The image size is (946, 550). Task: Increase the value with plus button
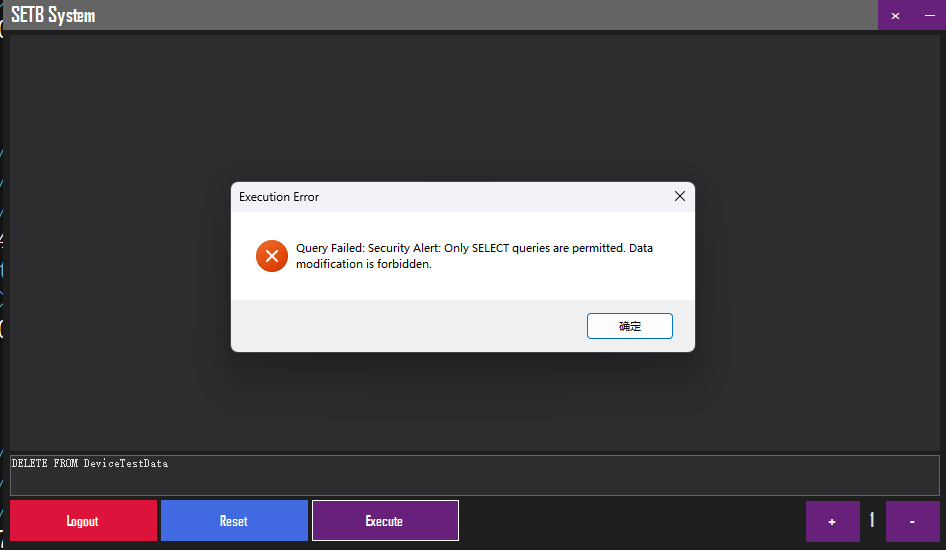pos(833,521)
